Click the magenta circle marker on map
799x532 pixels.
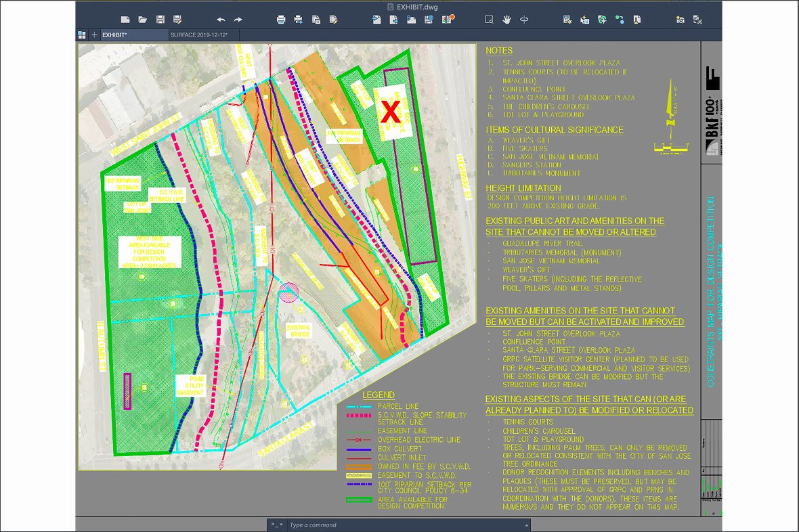[289, 292]
